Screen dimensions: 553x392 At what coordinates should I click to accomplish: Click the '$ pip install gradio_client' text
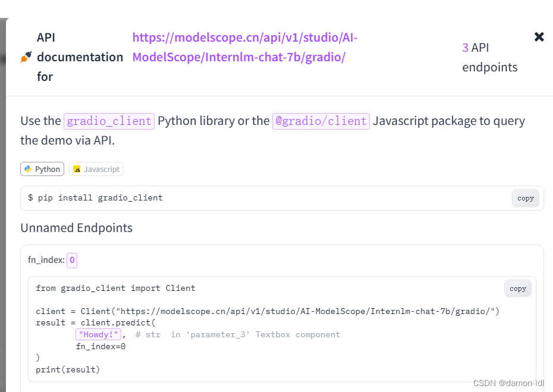(95, 198)
